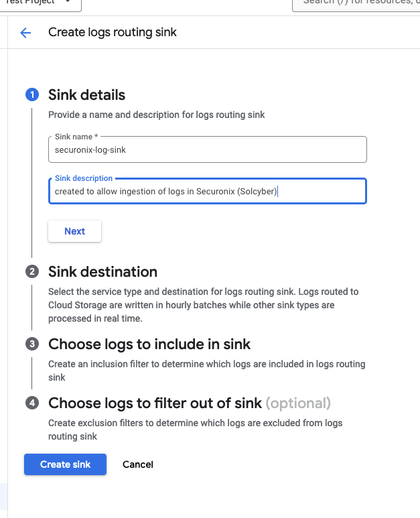The height and width of the screenshot is (518, 420).
Task: Click the step 4 number circle
Action: click(31, 403)
